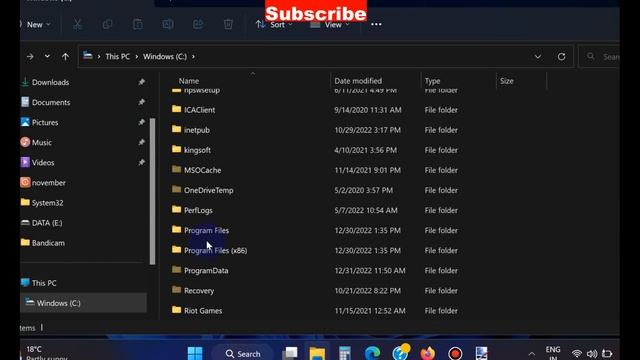This screenshot has height=360, width=640.
Task: Open Pictures in the navigation pane
Action: (x=45, y=122)
